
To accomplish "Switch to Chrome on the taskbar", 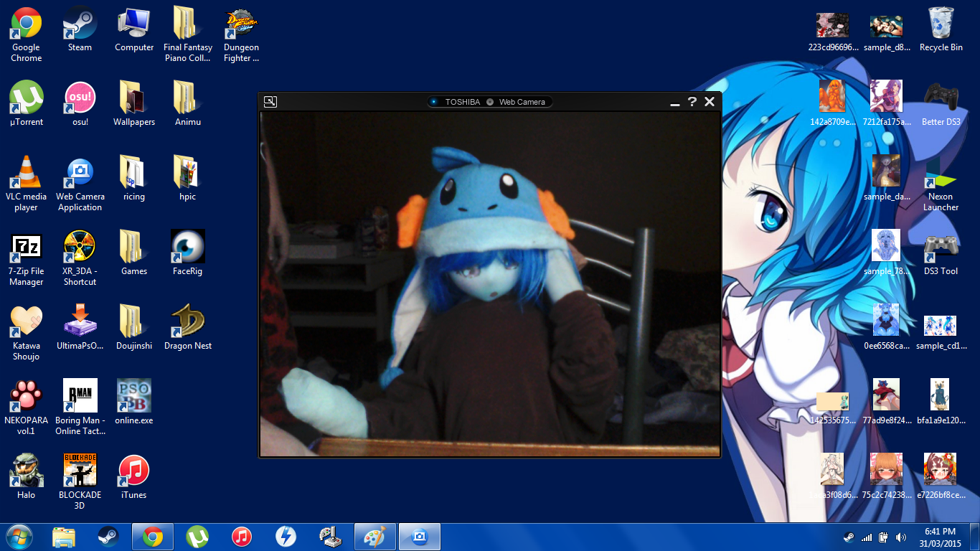I will (152, 537).
